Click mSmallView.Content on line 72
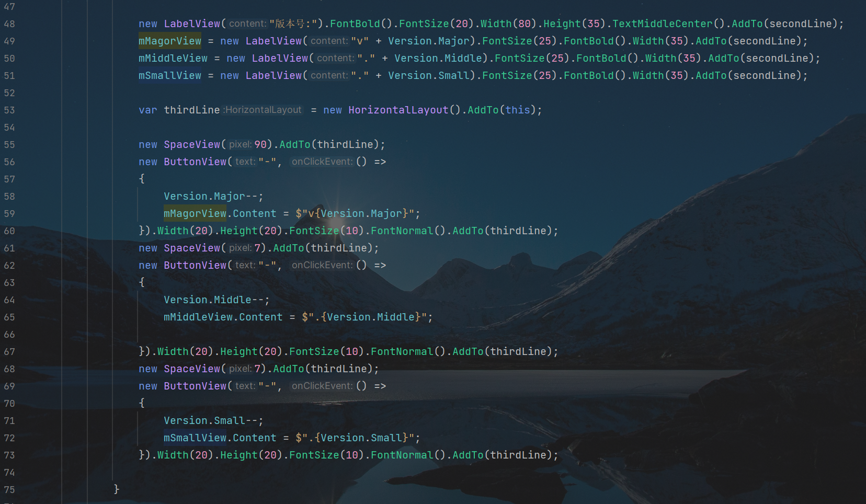This screenshot has width=866, height=504. (220, 438)
